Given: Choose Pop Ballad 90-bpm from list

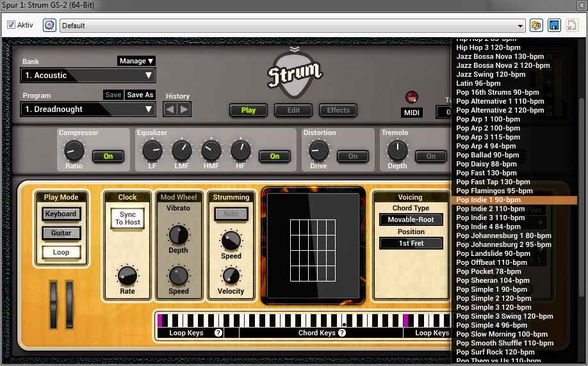Looking at the screenshot, I should (514, 155).
